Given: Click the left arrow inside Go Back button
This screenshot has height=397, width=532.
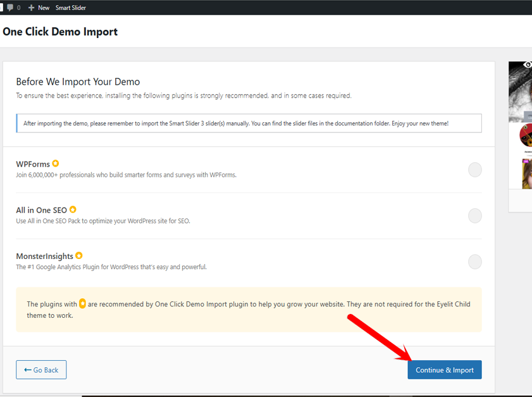Looking at the screenshot, I should tap(28, 370).
